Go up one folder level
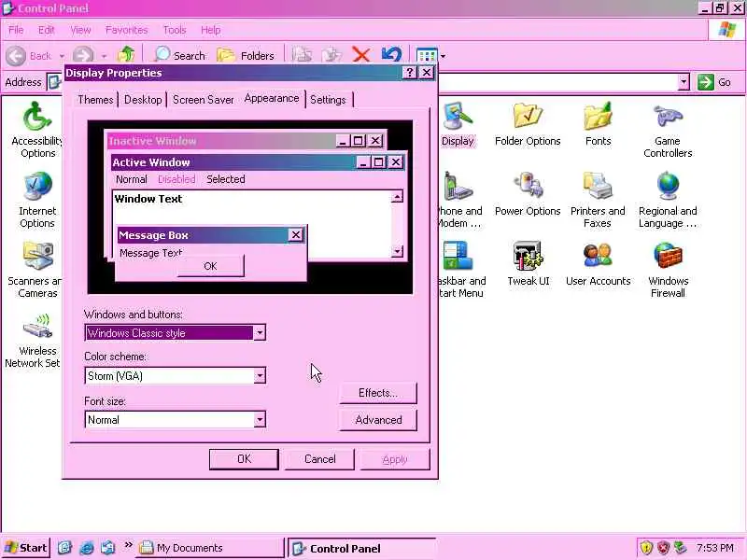This screenshot has width=747, height=560. click(126, 55)
